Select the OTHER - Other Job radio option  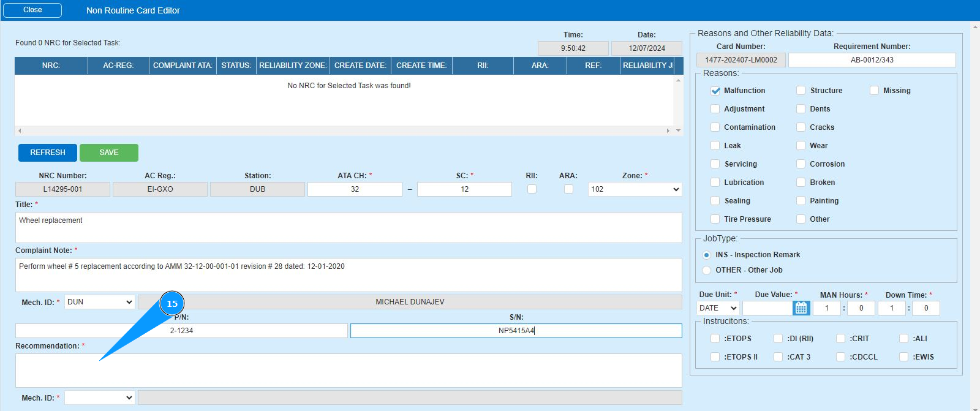coord(706,270)
